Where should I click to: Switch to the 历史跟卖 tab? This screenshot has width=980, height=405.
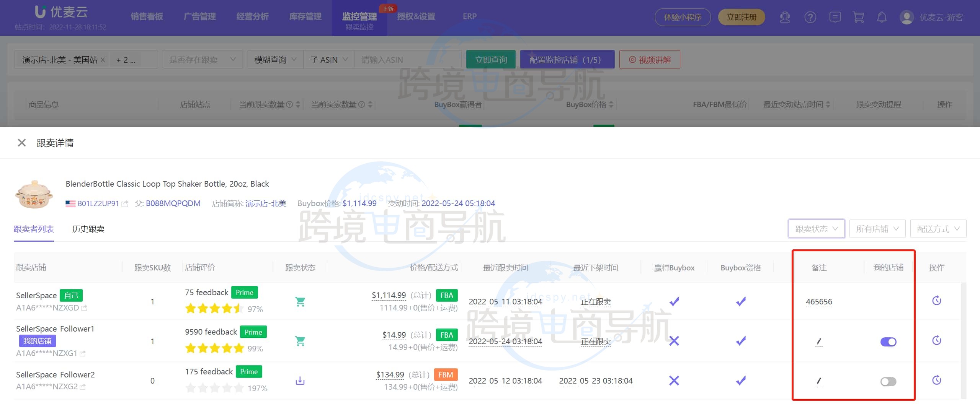click(x=88, y=229)
